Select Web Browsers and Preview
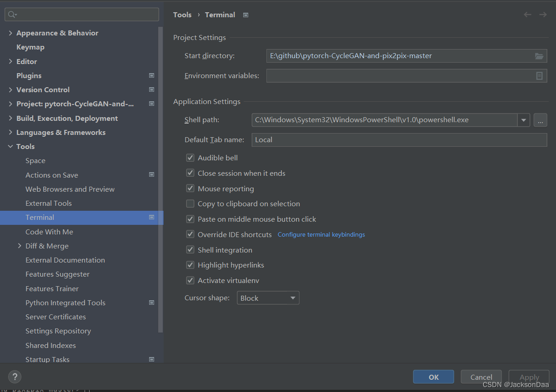556x392 pixels. click(x=70, y=189)
